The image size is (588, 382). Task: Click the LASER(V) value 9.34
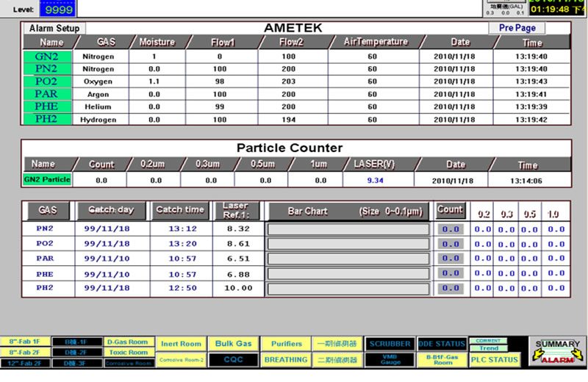coord(375,180)
